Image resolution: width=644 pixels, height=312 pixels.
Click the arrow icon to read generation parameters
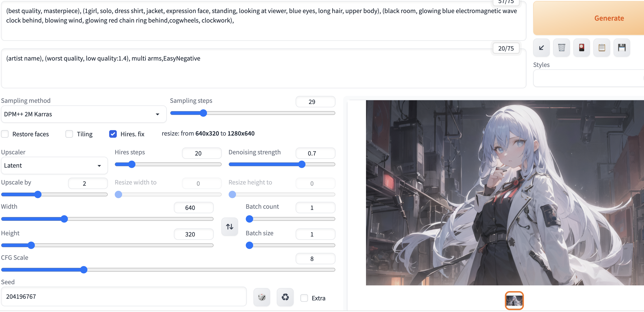[541, 47]
